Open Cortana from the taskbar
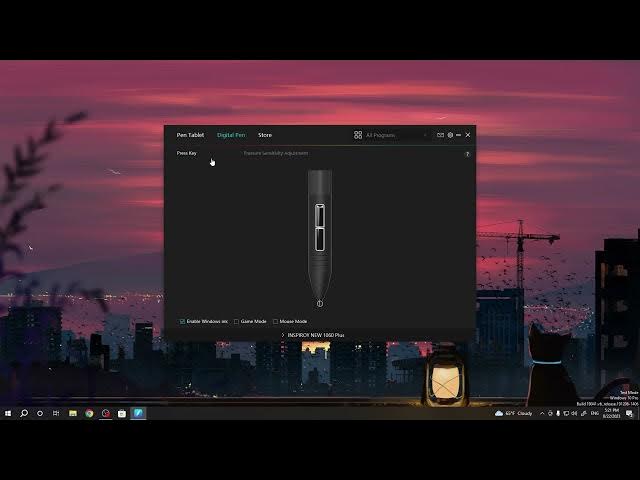This screenshot has height=480, width=640. pos(40,413)
